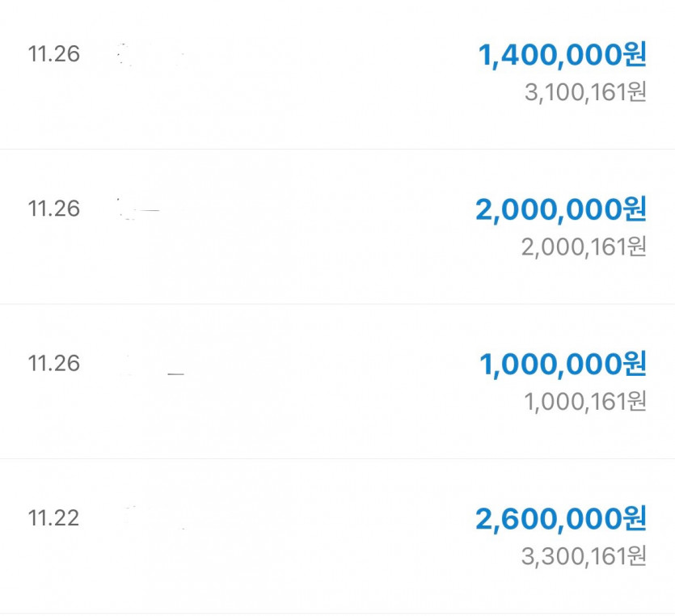Open the transaction entry with 3,100,161원 balance
Screen dimensions: 675x616
click(x=323, y=73)
